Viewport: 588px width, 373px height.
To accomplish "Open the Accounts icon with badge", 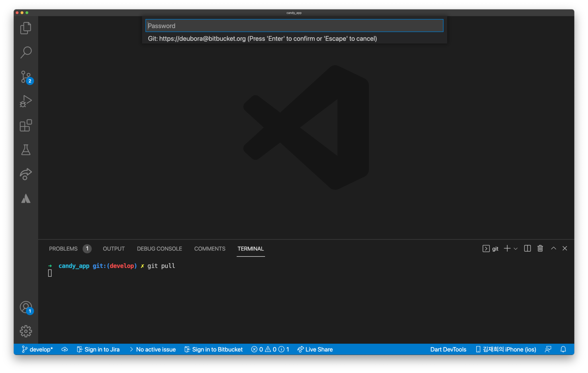I will tap(26, 307).
